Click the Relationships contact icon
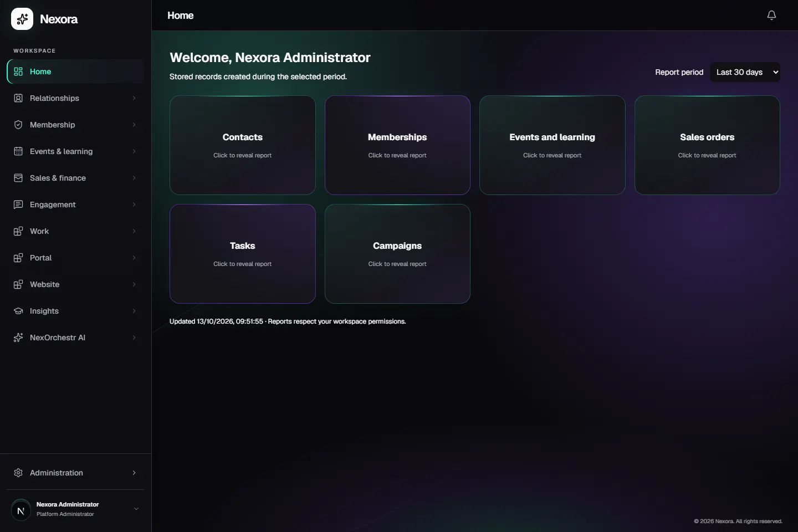The height and width of the screenshot is (532, 798). [18, 98]
